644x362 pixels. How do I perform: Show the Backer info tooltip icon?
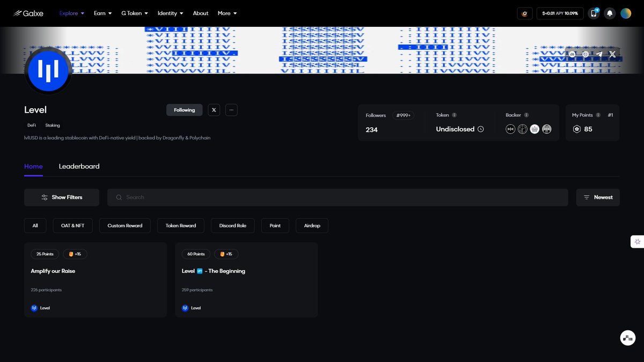click(526, 115)
